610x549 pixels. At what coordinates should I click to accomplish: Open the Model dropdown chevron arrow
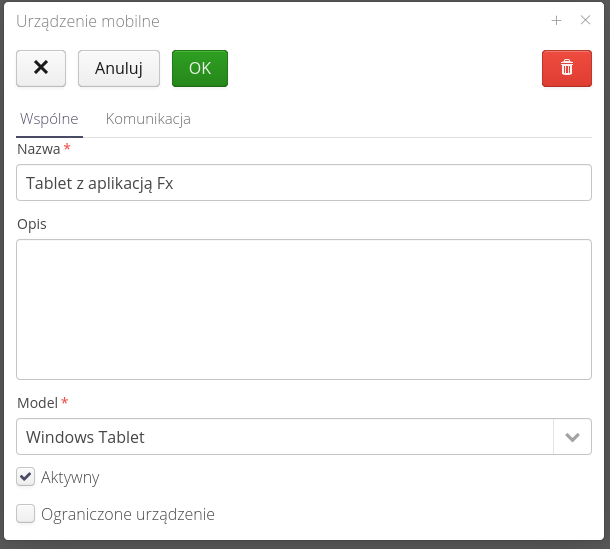572,437
